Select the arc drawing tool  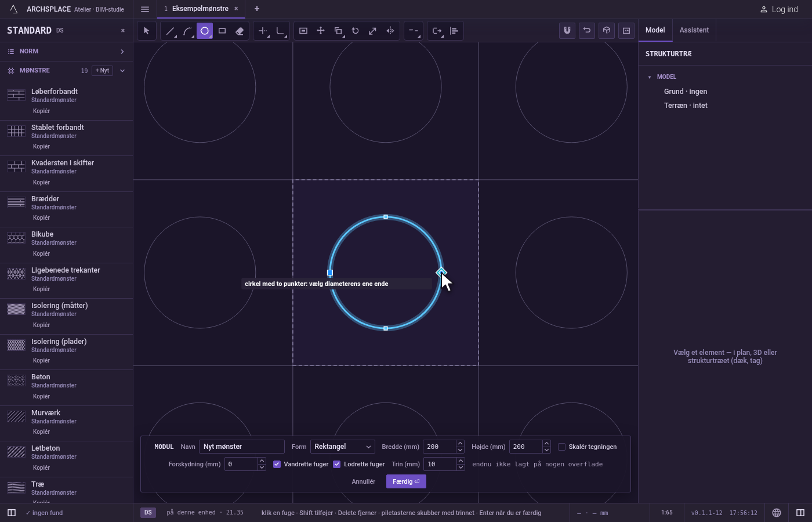pyautogui.click(x=187, y=31)
